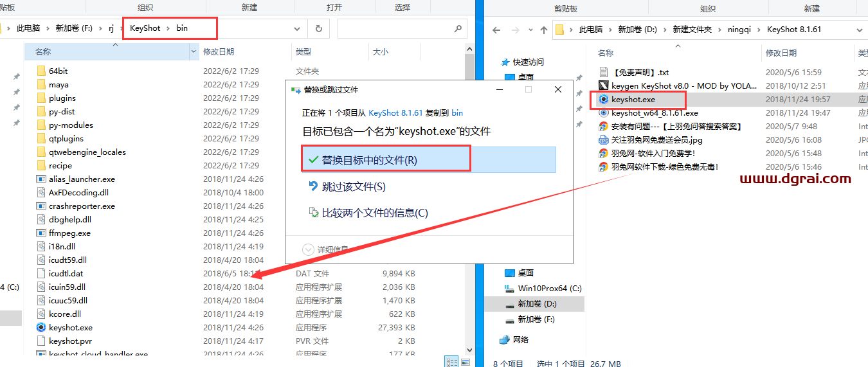Open 名称 column filter dropdown in left window
868x367 pixels.
pos(194,51)
